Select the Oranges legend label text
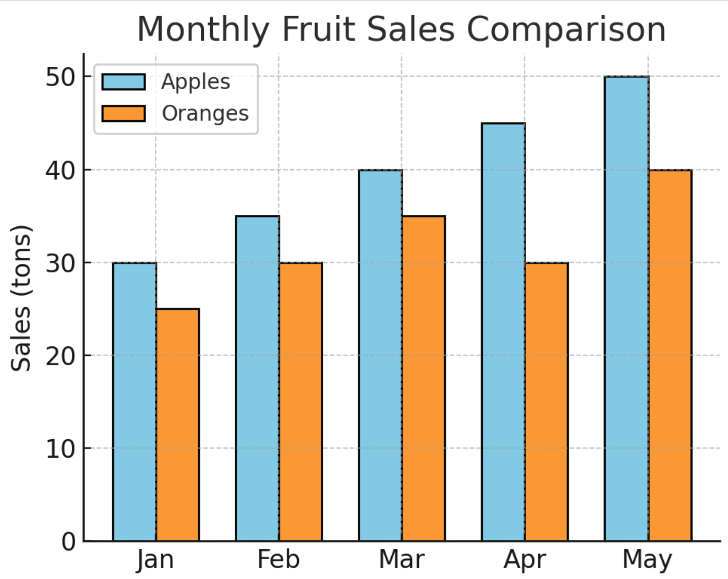 (205, 114)
